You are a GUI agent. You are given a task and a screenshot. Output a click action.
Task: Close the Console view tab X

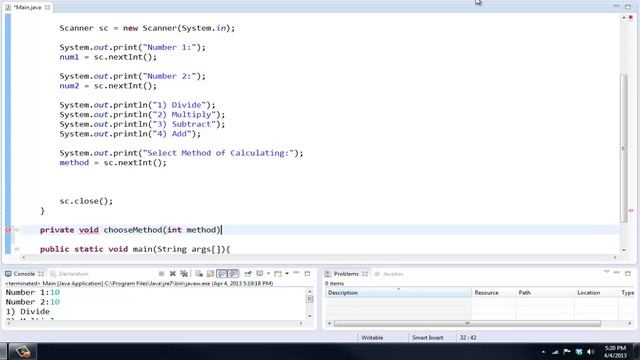[41, 273]
